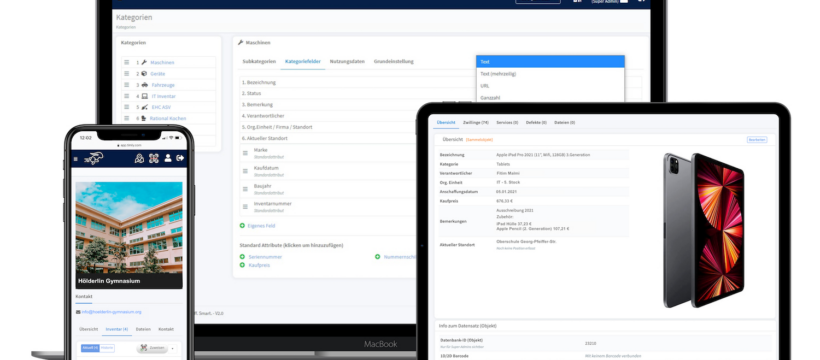820x360 pixels.
Task: Expand dropdown arrow beside Zuweisen button
Action: click(x=173, y=348)
